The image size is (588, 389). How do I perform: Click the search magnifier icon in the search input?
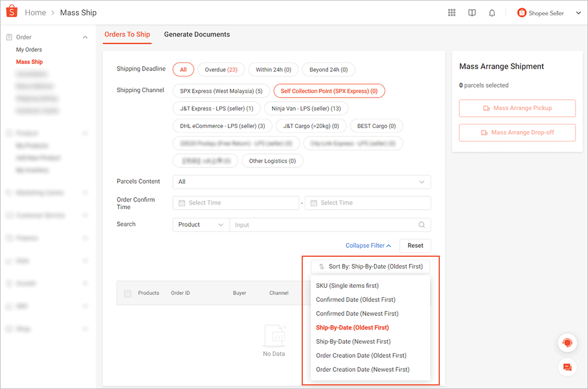(423, 224)
